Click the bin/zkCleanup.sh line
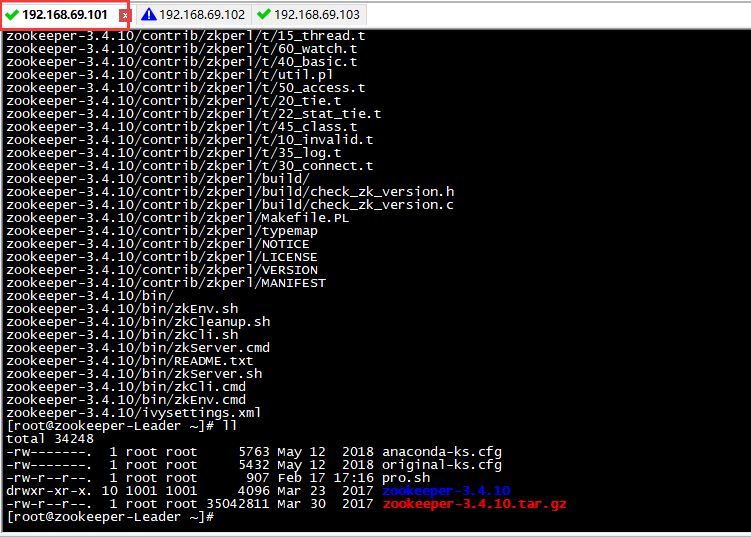Image resolution: width=751 pixels, height=537 pixels. pyautogui.click(x=138, y=322)
